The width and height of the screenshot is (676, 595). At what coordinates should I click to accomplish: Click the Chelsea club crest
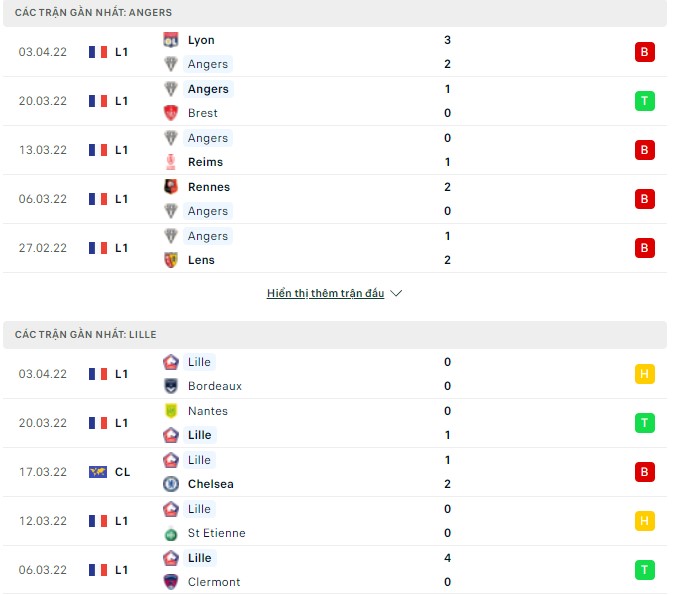(170, 484)
